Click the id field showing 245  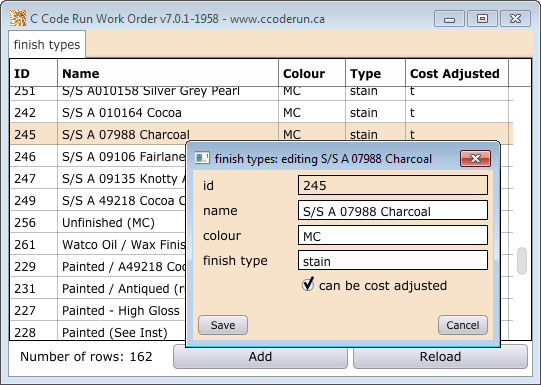coord(393,185)
